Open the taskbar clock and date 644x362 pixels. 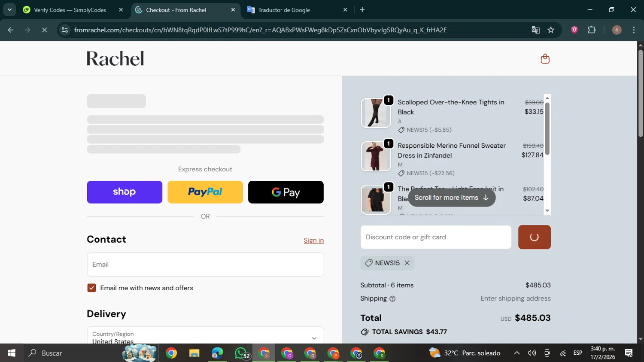603,353
